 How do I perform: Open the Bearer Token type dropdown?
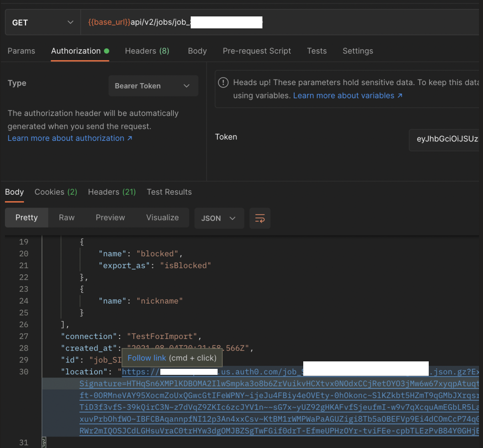153,86
